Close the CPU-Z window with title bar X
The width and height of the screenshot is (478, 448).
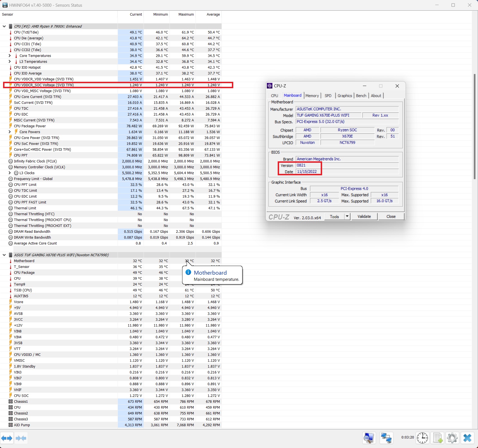point(397,86)
